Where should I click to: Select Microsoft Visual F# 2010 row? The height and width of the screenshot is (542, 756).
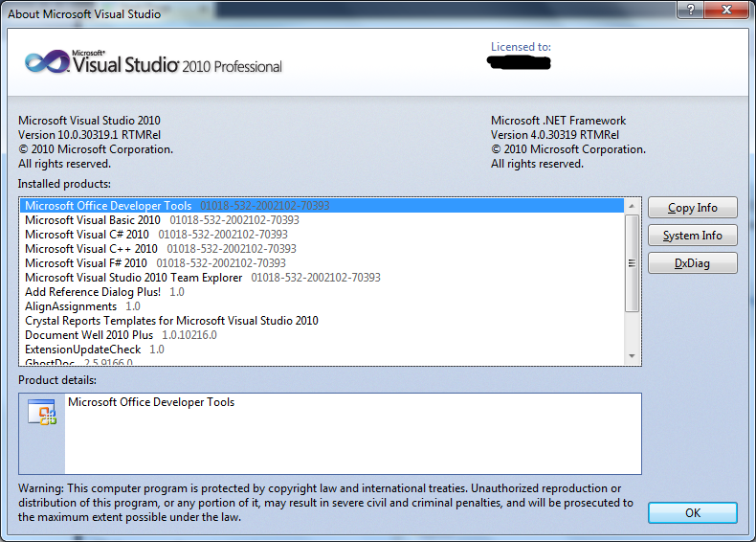pyautogui.click(x=322, y=263)
